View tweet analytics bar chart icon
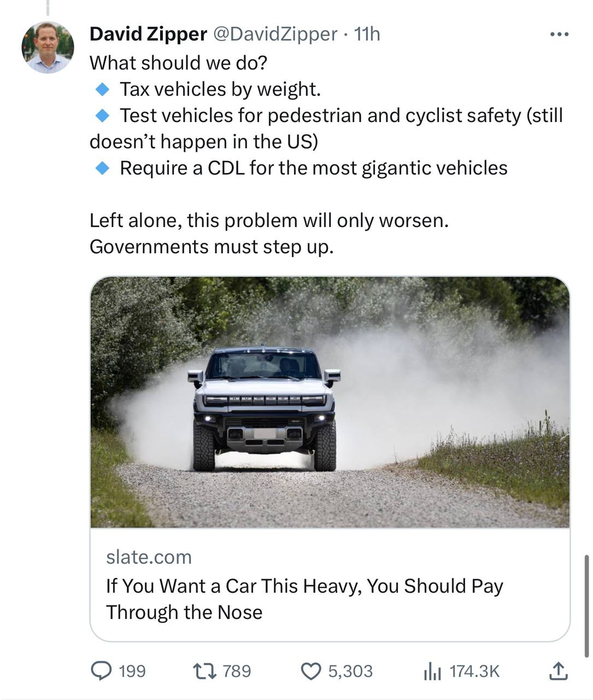This screenshot has height=700, width=593. click(432, 672)
